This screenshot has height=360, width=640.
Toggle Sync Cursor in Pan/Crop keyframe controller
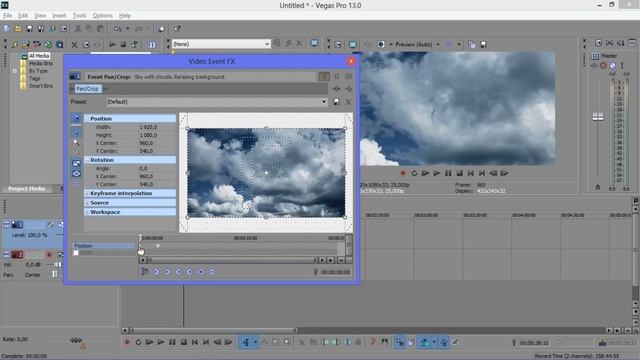(x=144, y=271)
